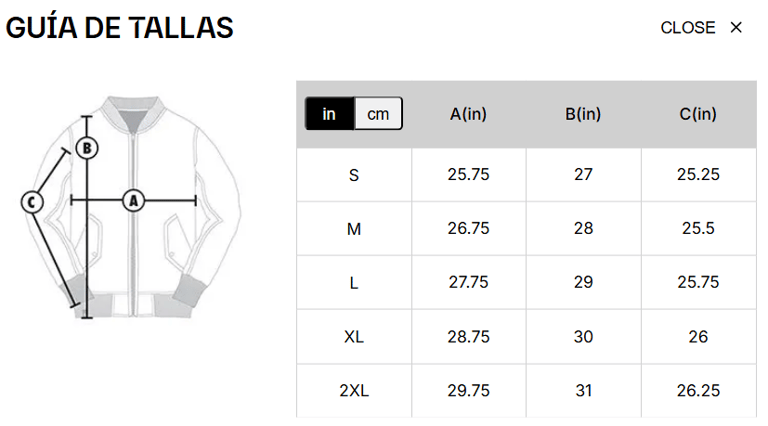Click the C(in) column header
Screen dimensions: 768x426
(698, 114)
